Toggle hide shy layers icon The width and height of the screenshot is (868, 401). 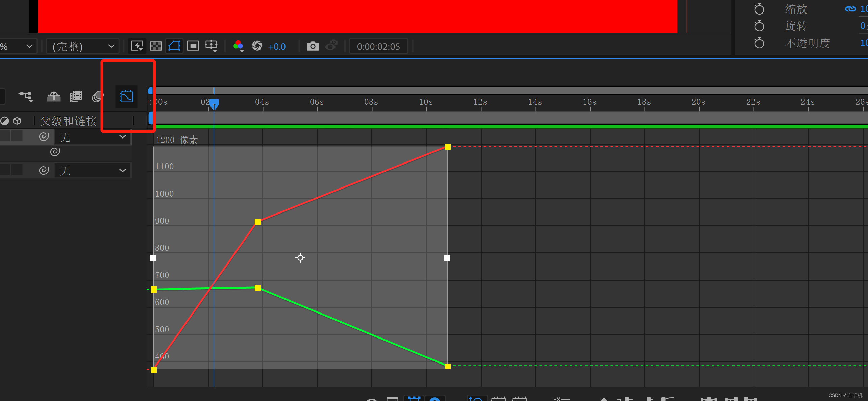pyautogui.click(x=54, y=97)
